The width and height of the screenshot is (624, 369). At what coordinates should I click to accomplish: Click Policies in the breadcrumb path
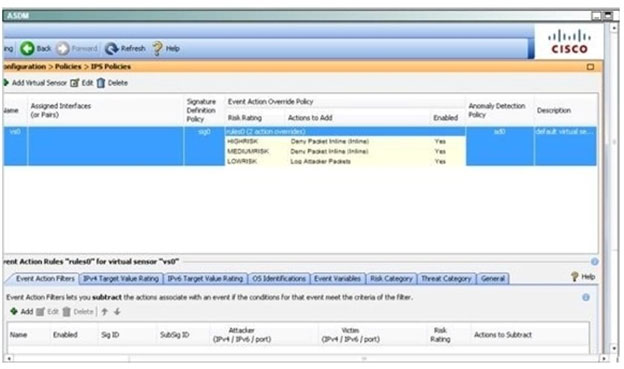coord(68,66)
